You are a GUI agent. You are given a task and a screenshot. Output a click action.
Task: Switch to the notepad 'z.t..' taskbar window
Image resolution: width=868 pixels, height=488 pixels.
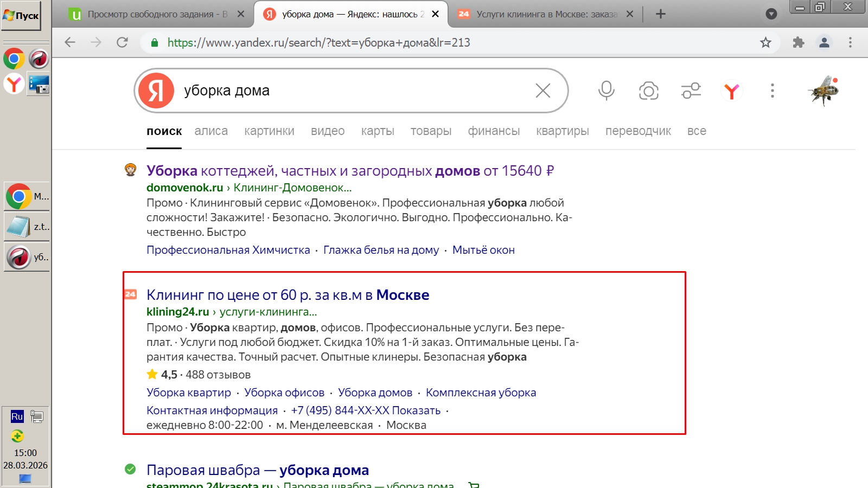27,227
